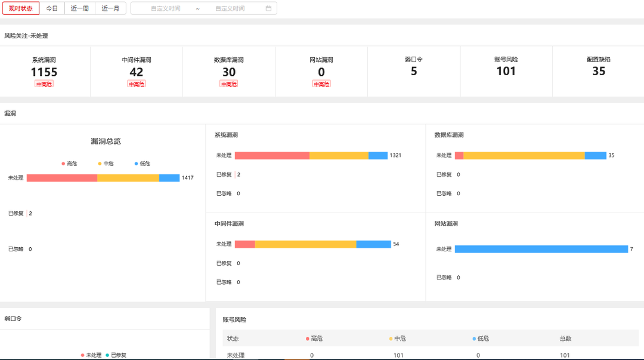Screen dimensions: 644x360
Task: Open the 账号风险 count 101
Action: (x=506, y=71)
